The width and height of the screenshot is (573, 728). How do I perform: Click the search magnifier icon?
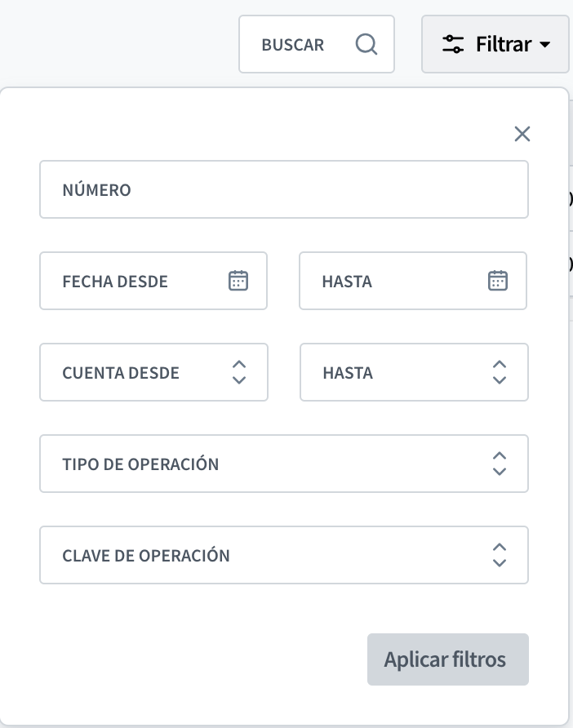click(x=366, y=45)
